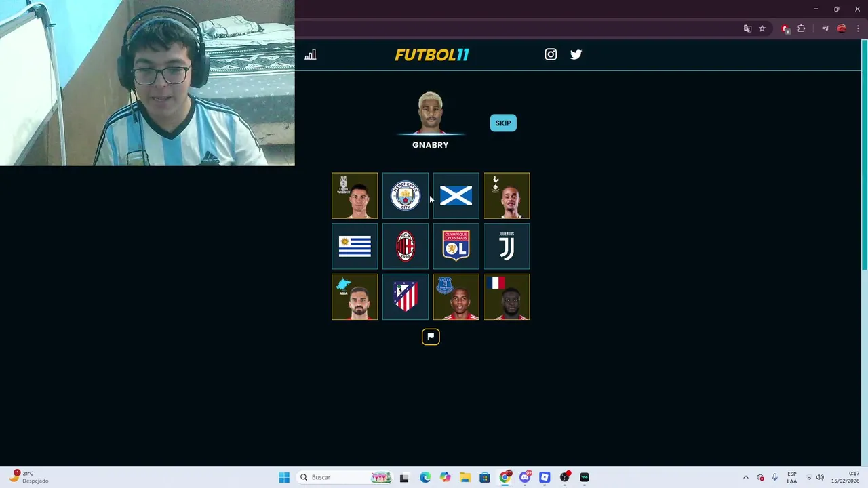The width and height of the screenshot is (868, 488).
Task: Switch to Chrome in the taskbar
Action: click(505, 477)
